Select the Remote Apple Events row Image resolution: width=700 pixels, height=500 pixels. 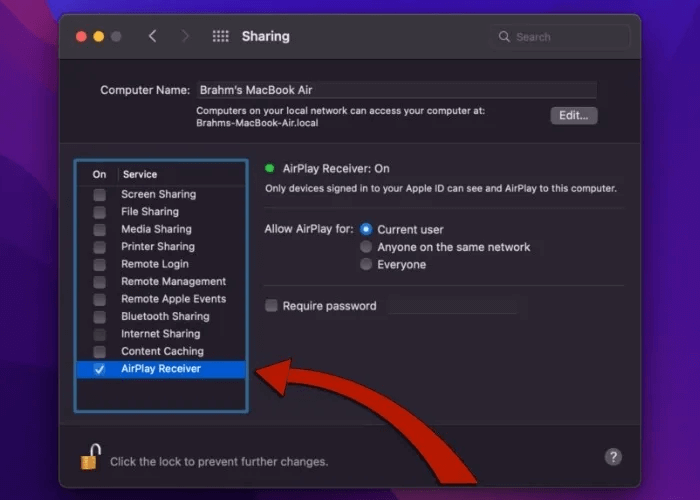click(x=161, y=299)
